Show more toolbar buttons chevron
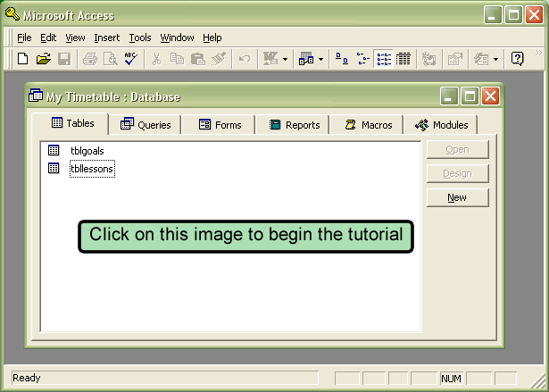549x392 pixels. click(x=538, y=54)
